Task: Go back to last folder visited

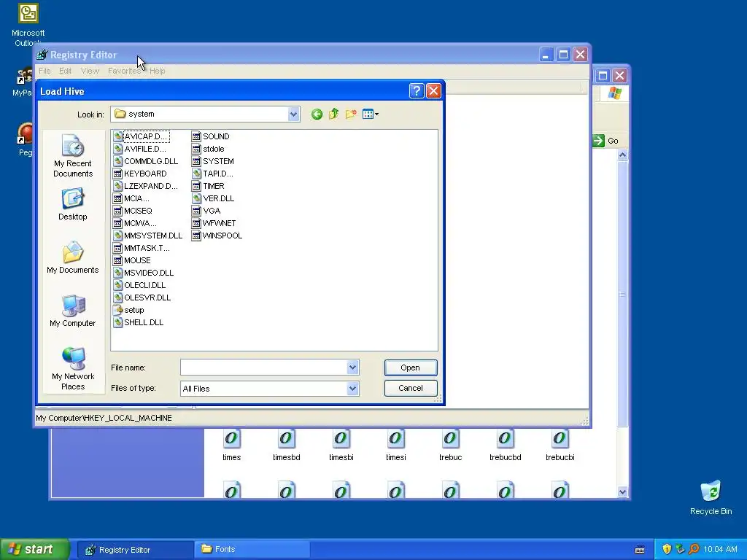Action: click(317, 114)
